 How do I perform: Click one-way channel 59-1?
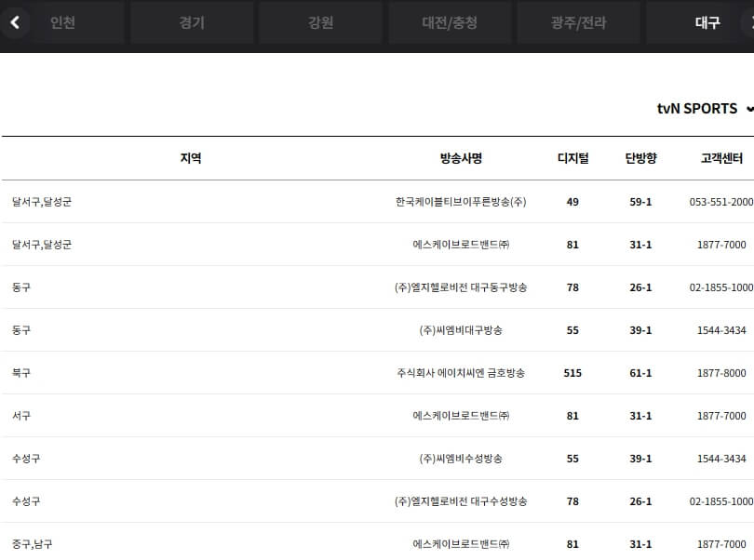pos(640,202)
